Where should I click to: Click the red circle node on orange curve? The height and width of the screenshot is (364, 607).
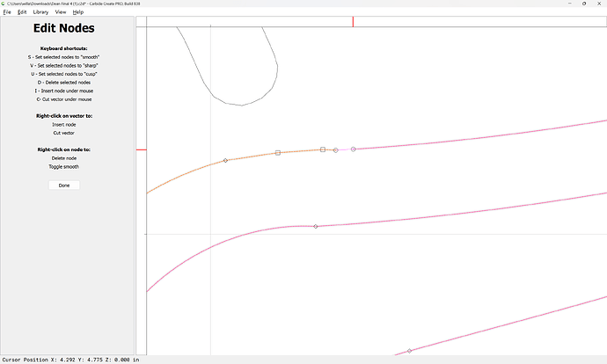tap(335, 150)
